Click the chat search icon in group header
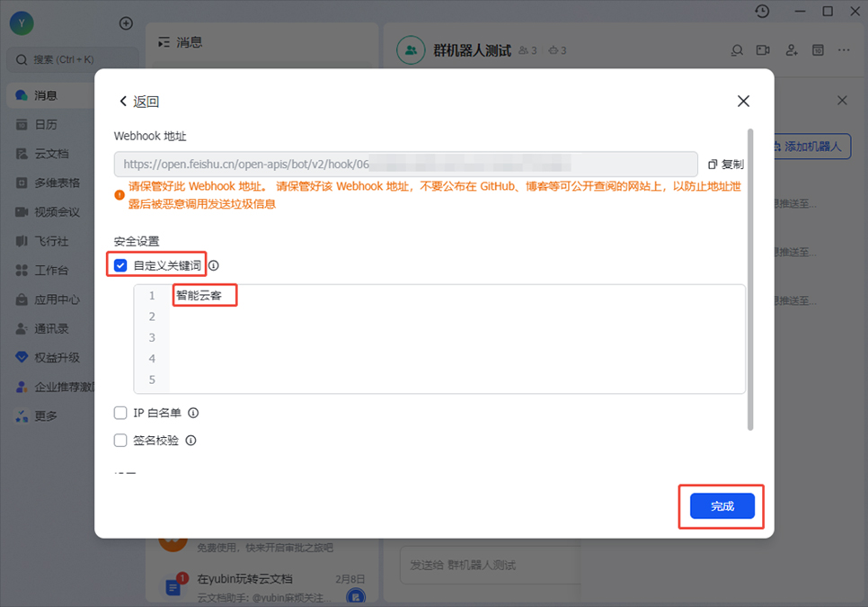 click(x=737, y=50)
